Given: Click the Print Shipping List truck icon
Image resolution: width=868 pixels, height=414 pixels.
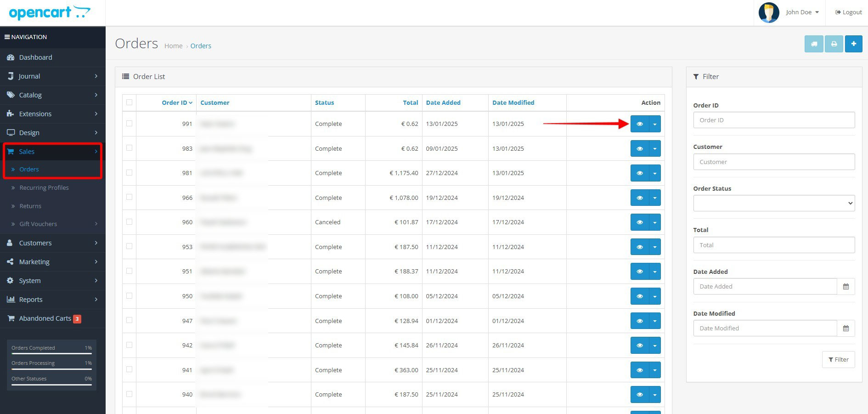Looking at the screenshot, I should point(814,44).
